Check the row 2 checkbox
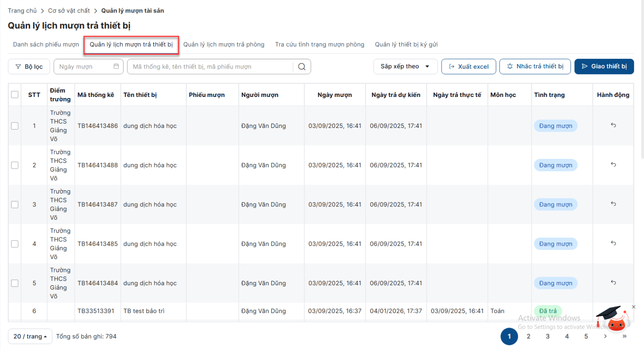 pyautogui.click(x=15, y=165)
